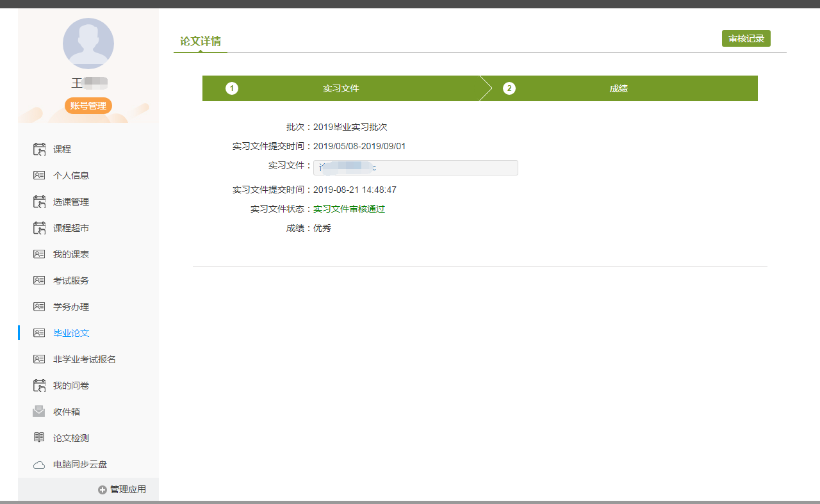Click the plus icon beside 管理应用

click(x=102, y=490)
